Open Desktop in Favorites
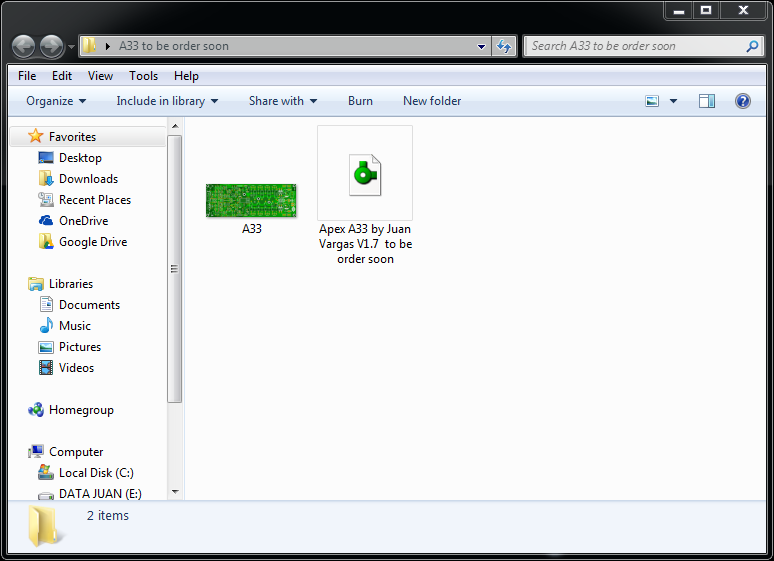This screenshot has width=774, height=561. click(x=80, y=158)
